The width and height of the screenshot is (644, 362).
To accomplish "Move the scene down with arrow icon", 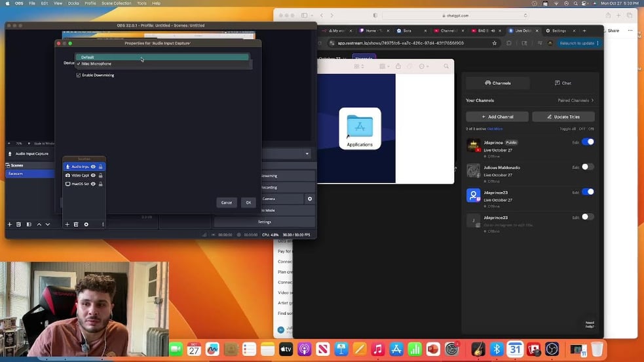I will tap(48, 224).
